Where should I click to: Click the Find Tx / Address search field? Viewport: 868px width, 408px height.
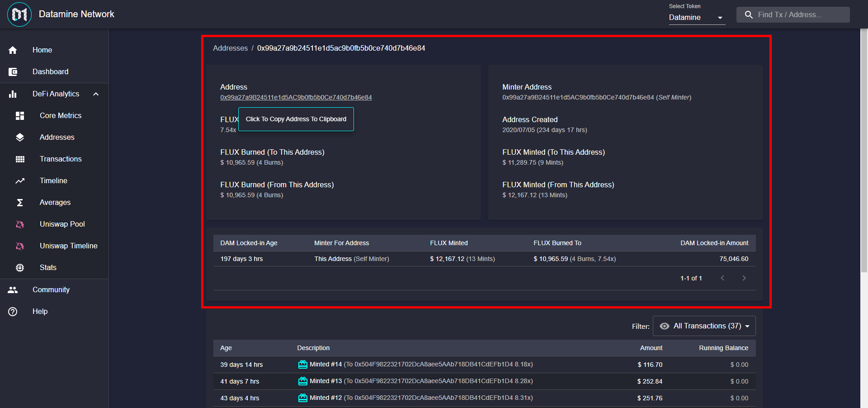pos(793,15)
